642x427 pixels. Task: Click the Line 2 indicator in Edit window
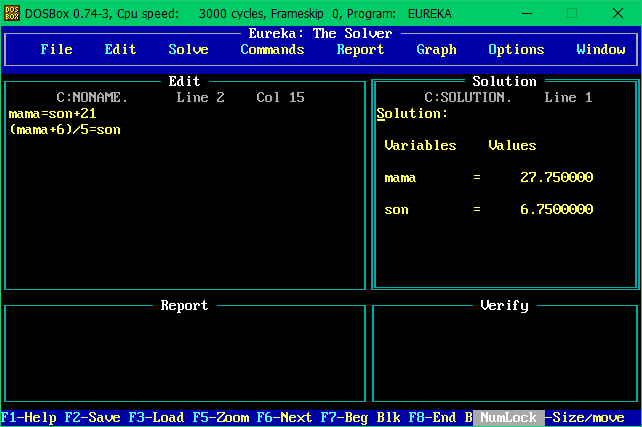pyautogui.click(x=200, y=97)
